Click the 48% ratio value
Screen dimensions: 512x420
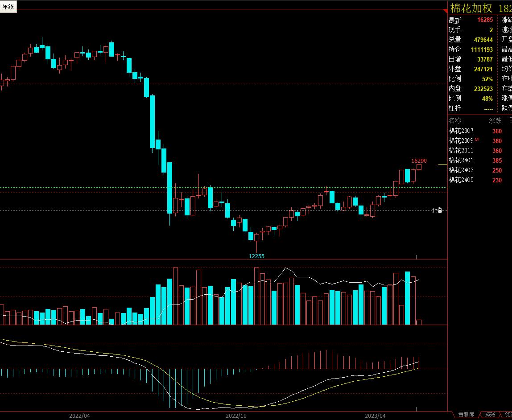point(487,99)
